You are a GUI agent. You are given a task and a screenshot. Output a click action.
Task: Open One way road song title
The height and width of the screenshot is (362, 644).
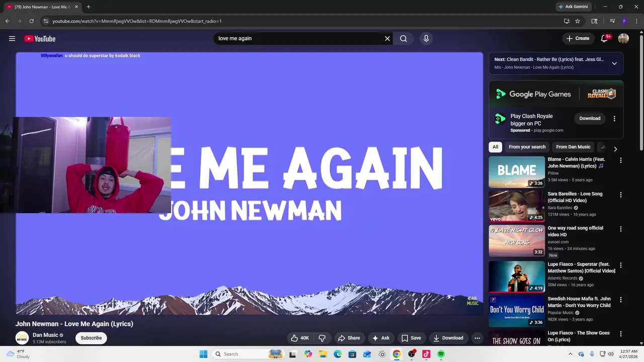pyautogui.click(x=576, y=231)
